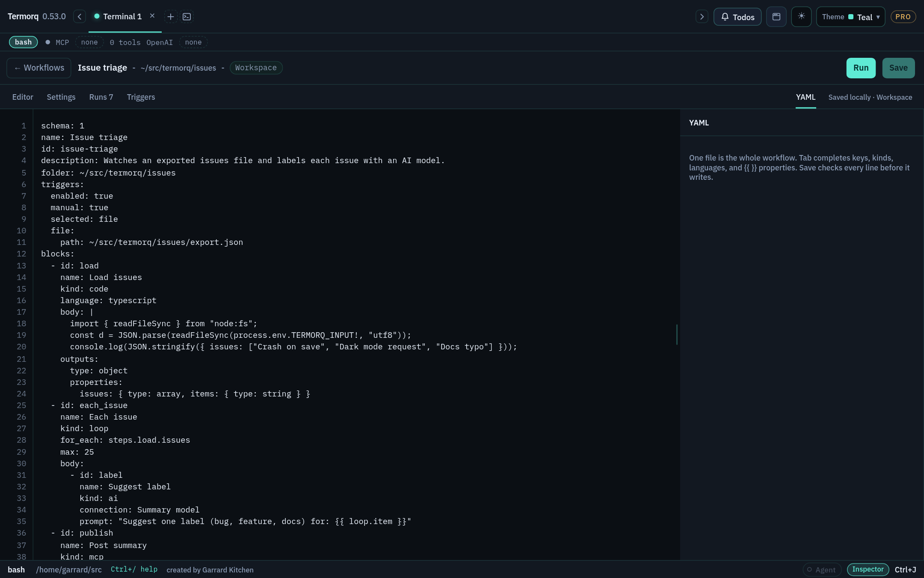Click the Ctrl+J shortcut label

(905, 569)
